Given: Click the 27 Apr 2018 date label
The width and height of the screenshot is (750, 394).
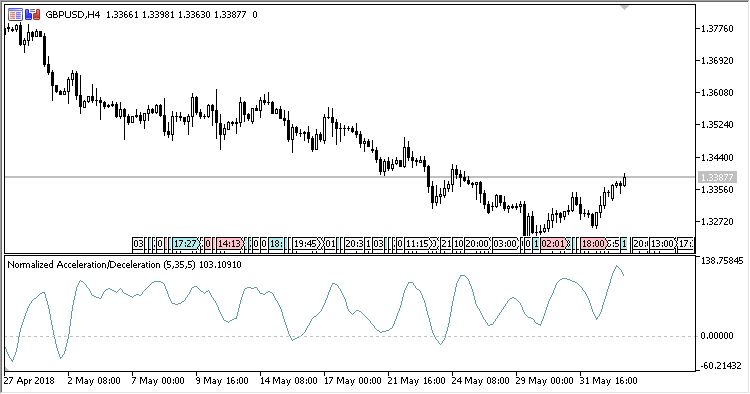Looking at the screenshot, I should [x=29, y=381].
